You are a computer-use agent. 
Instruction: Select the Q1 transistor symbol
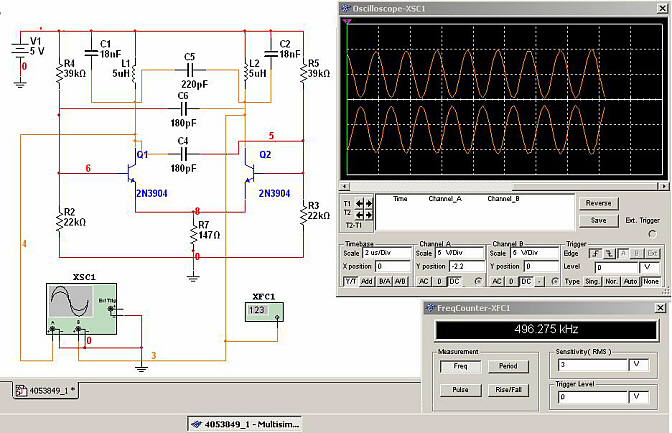click(x=137, y=169)
